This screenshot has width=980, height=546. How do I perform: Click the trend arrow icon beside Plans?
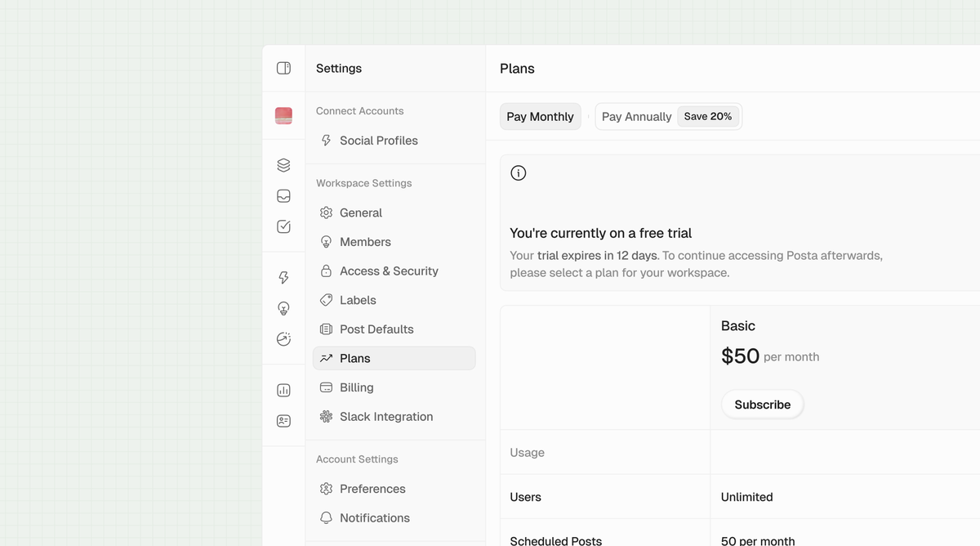click(x=326, y=358)
